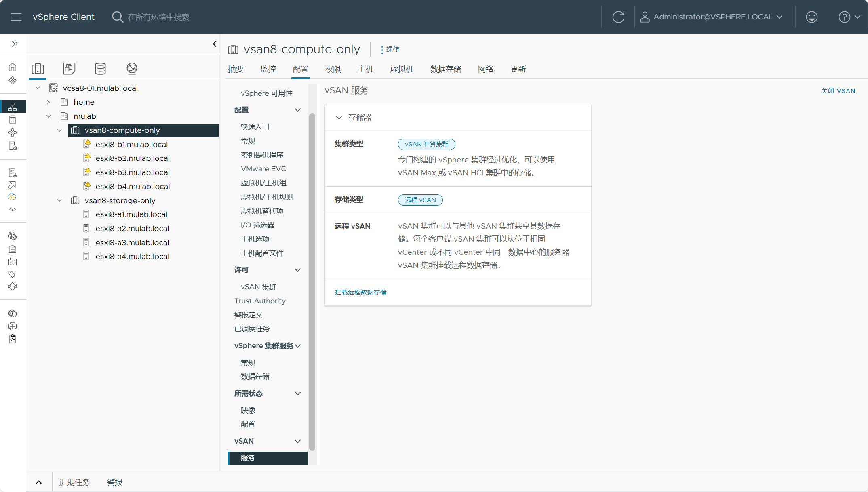Expand the home datacenter node
Image resolution: width=868 pixels, height=492 pixels.
(x=48, y=102)
